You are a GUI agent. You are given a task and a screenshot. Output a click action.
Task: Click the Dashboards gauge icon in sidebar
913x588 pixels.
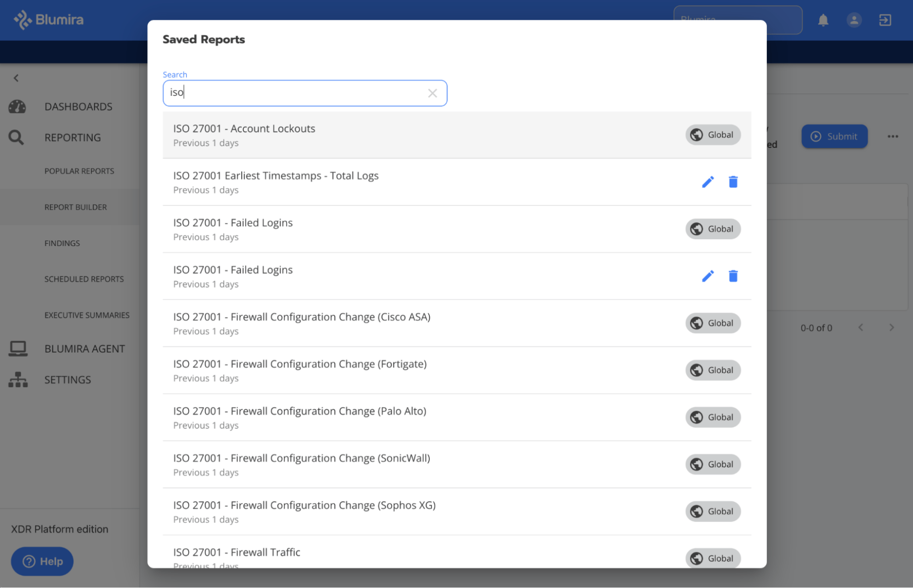17,106
